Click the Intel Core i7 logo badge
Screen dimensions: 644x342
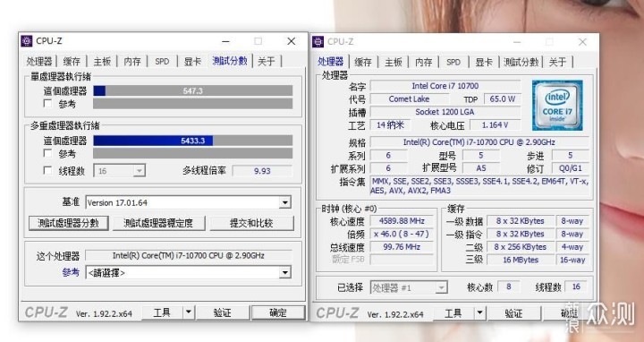pos(557,106)
